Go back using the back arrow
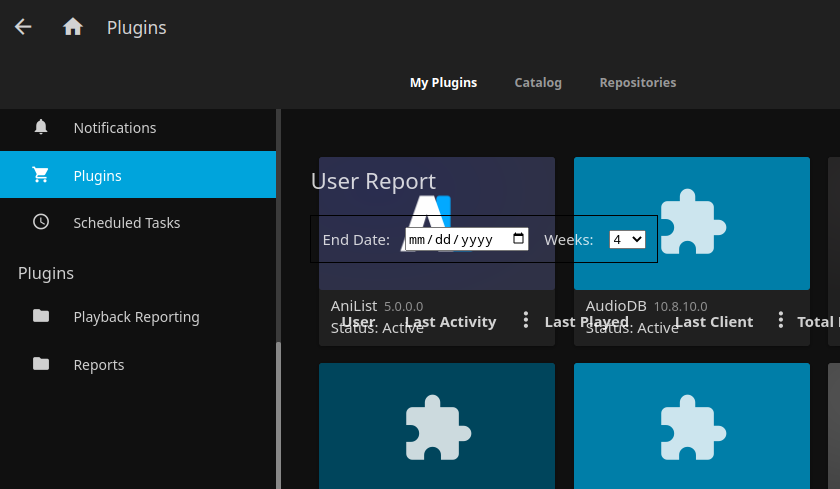Image resolution: width=840 pixels, height=489 pixels. [23, 27]
